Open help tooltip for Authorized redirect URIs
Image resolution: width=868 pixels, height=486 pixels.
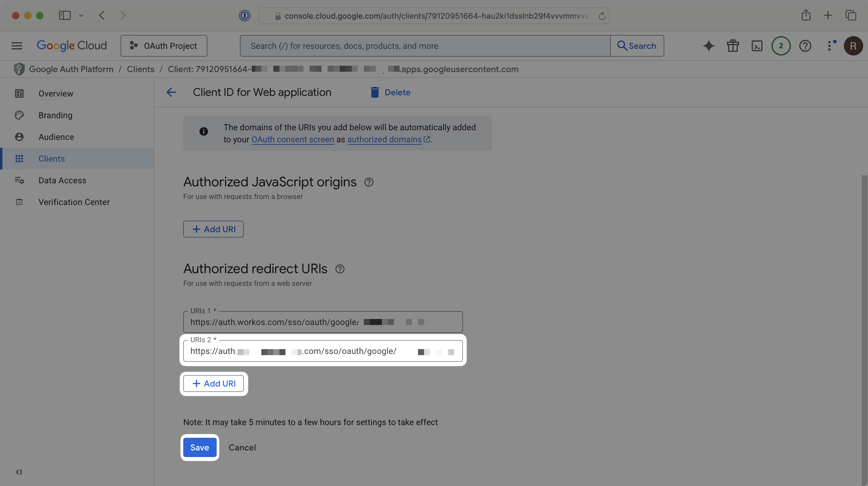click(340, 269)
